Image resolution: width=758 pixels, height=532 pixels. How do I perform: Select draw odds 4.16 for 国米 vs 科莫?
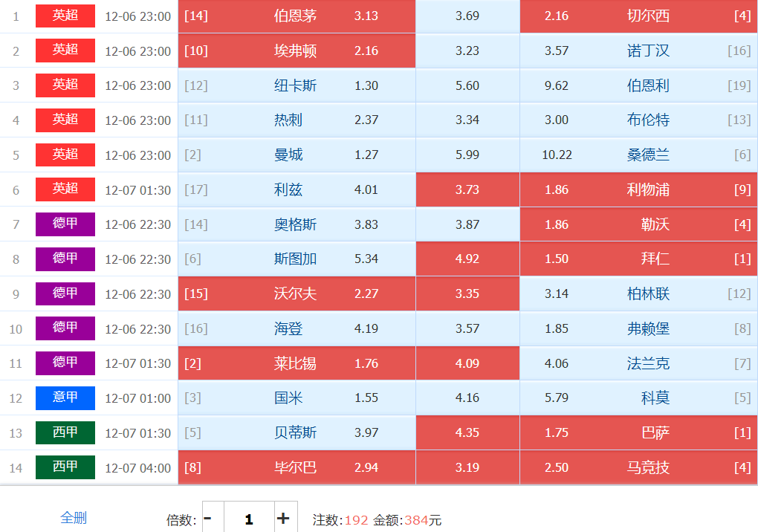click(x=467, y=398)
